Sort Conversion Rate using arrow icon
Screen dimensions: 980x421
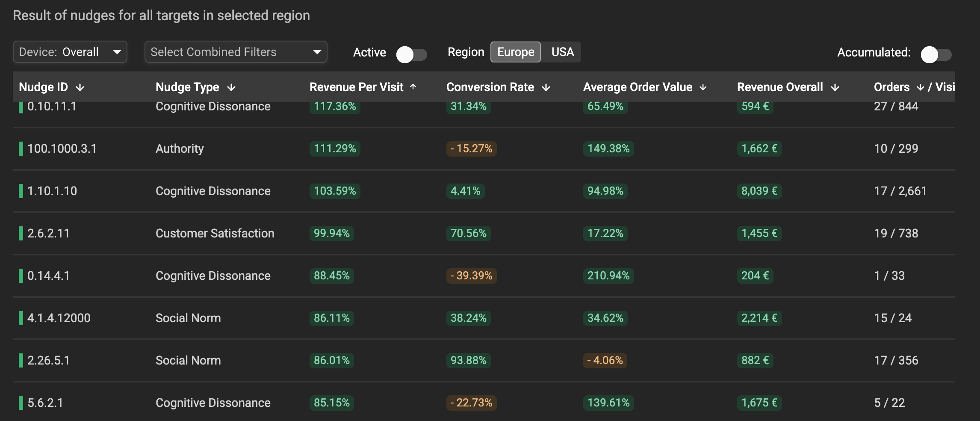tap(546, 87)
